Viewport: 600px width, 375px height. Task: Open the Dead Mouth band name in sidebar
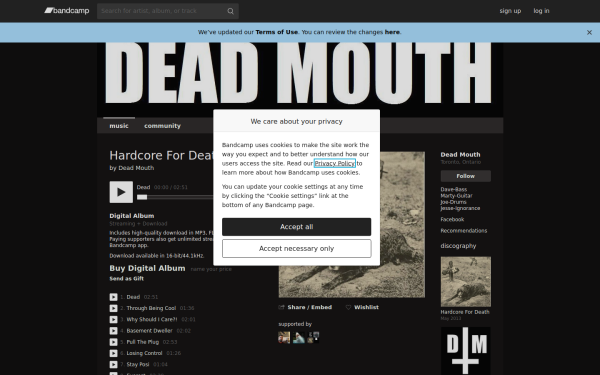(460, 155)
